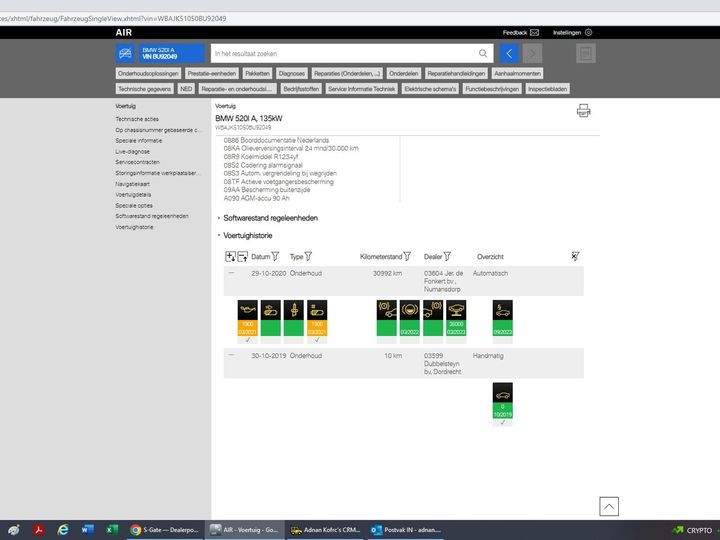Open Elektrische schema's button
This screenshot has height=540, width=720.
click(430, 89)
